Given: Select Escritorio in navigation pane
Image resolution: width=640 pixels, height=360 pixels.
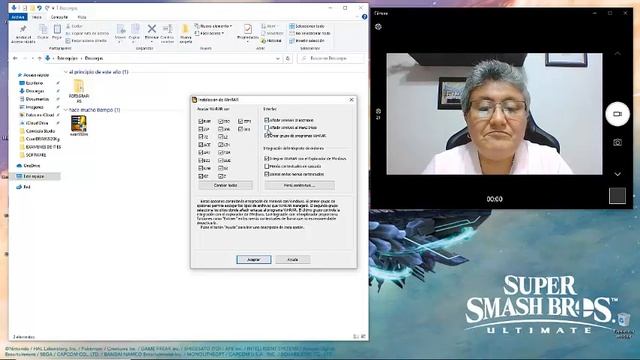Looking at the screenshot, I should (34, 83).
